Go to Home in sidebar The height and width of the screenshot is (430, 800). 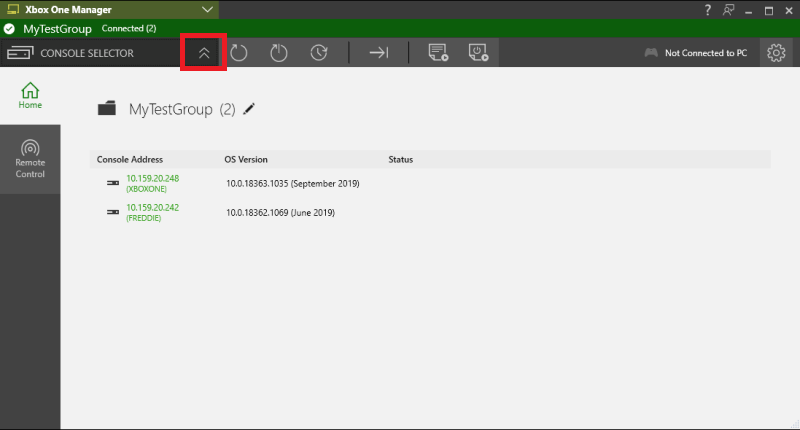coord(30,96)
